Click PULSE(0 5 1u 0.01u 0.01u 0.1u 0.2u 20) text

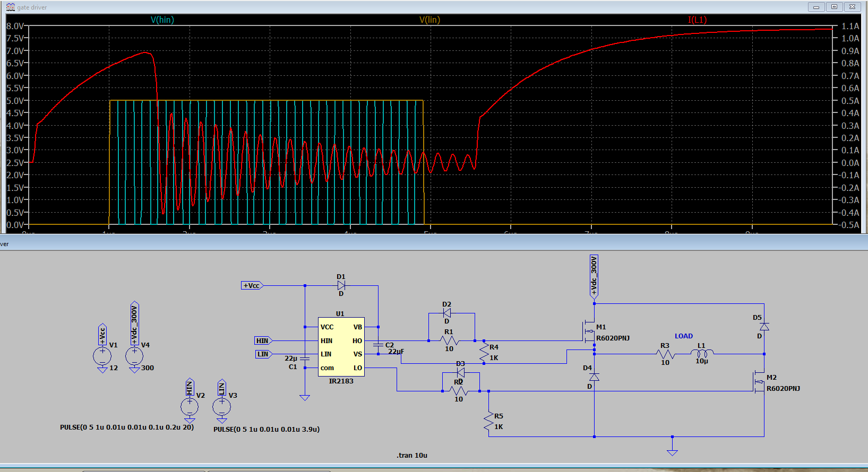(x=127, y=427)
